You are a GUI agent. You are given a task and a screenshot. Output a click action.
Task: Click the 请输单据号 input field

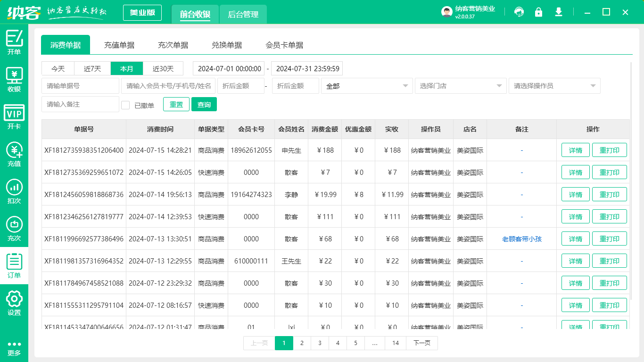pyautogui.click(x=80, y=86)
